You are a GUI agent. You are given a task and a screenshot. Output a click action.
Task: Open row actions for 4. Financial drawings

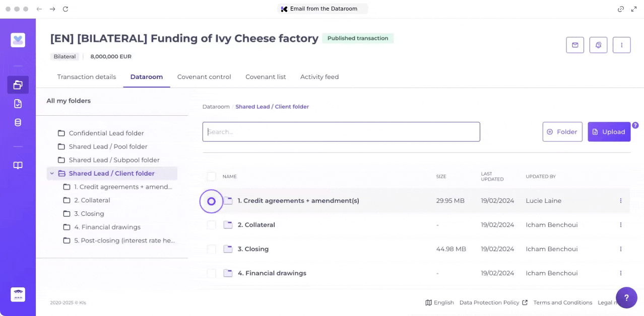click(x=620, y=273)
